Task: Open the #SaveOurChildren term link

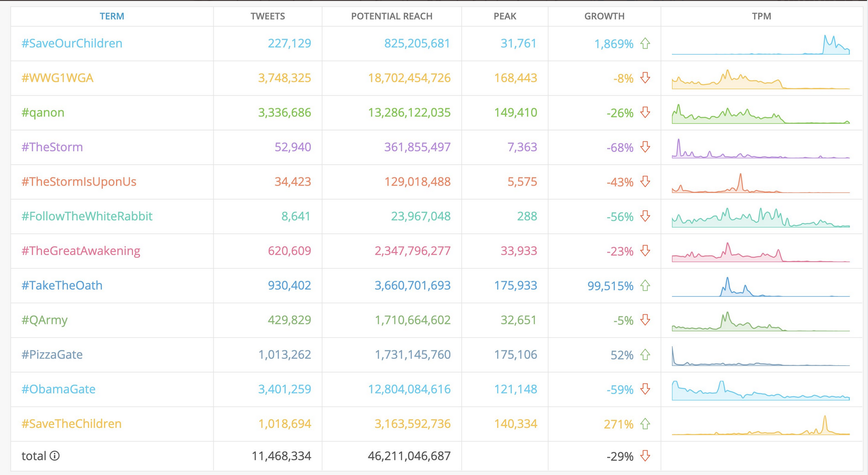Action: point(72,43)
